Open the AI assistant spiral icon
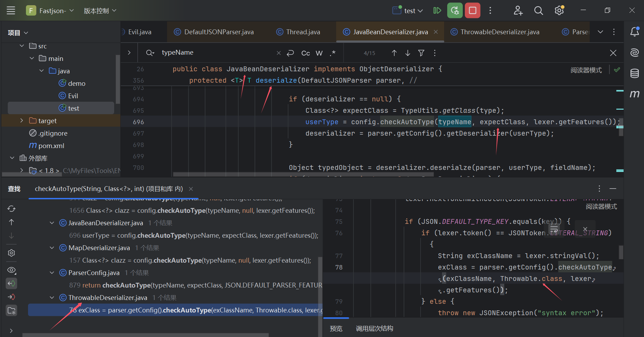Screen dimensions: 644x337 [635, 53]
